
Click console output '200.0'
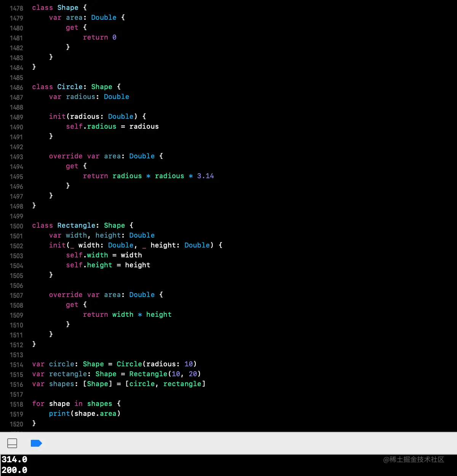click(x=14, y=470)
